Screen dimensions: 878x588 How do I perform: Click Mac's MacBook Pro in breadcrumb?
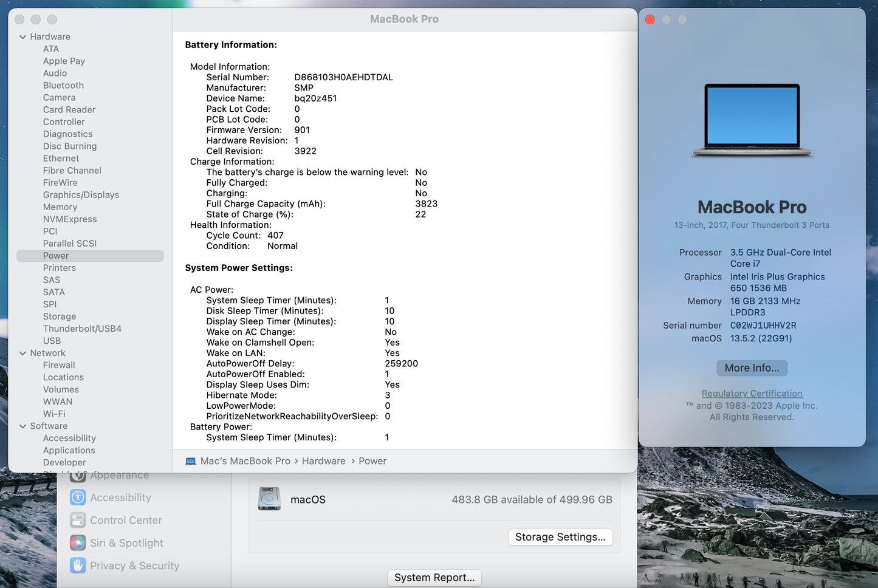pos(244,461)
